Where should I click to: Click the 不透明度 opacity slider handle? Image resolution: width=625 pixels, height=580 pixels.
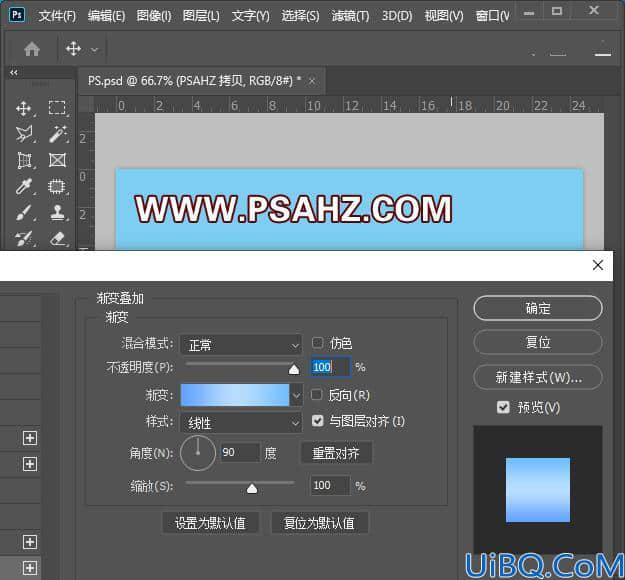point(294,369)
